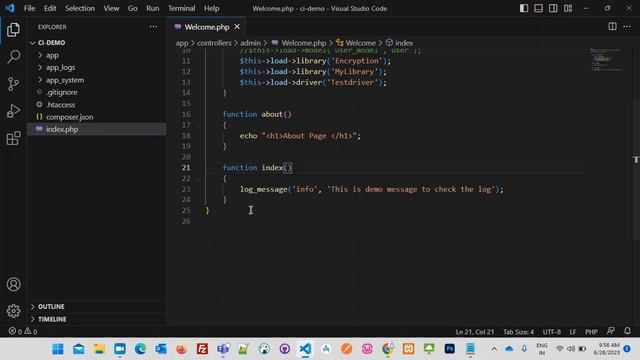Open the Help menu
Viewport: 640px width, 360px height.
coord(211,8)
